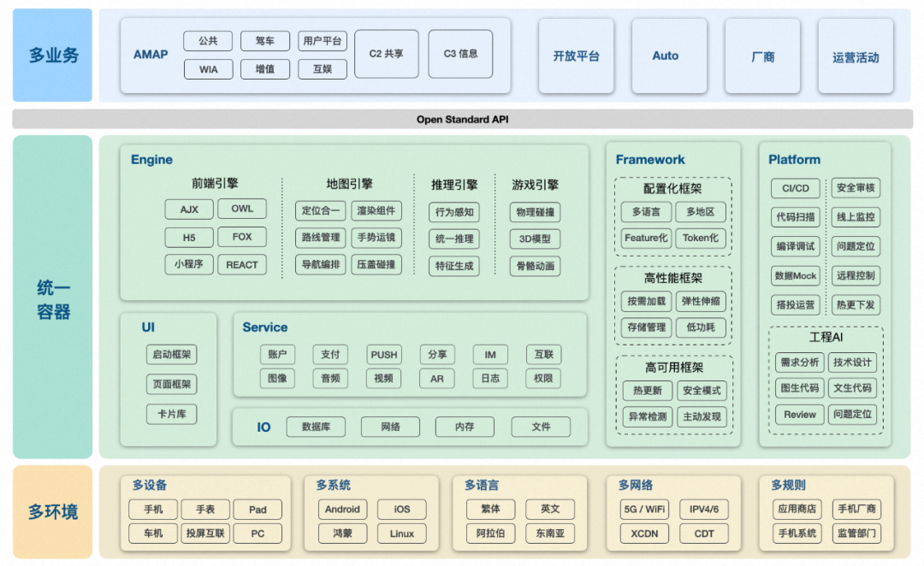Screen dimensions: 924x566
Task: Select the CI/CD platform box
Action: pos(795,188)
